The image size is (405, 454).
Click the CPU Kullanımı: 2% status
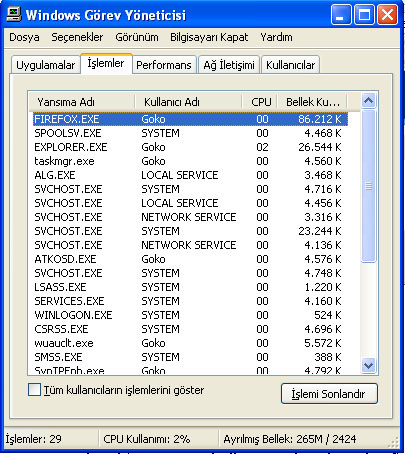(147, 439)
